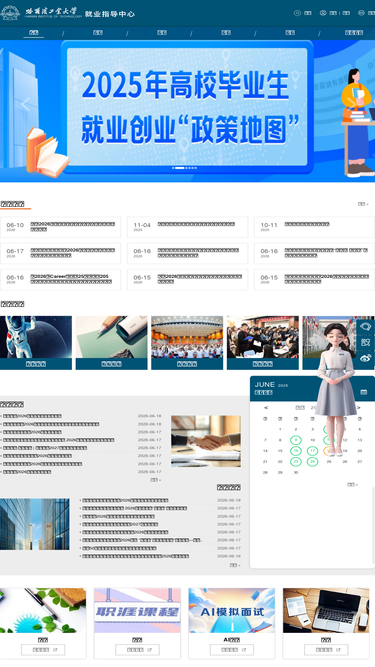This screenshot has width=375, height=667.
Task: Click the WeChat icon in floating sidebar
Action: tap(365, 327)
